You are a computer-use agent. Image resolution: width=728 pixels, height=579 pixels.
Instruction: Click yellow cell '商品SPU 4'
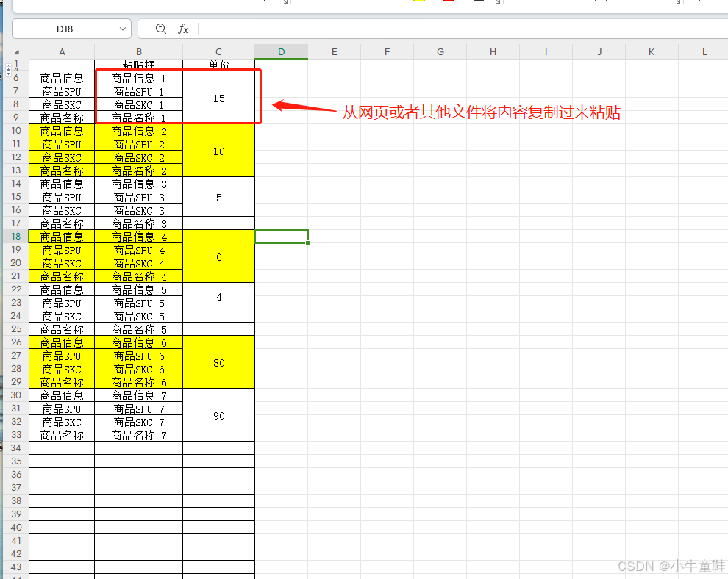[139, 250]
